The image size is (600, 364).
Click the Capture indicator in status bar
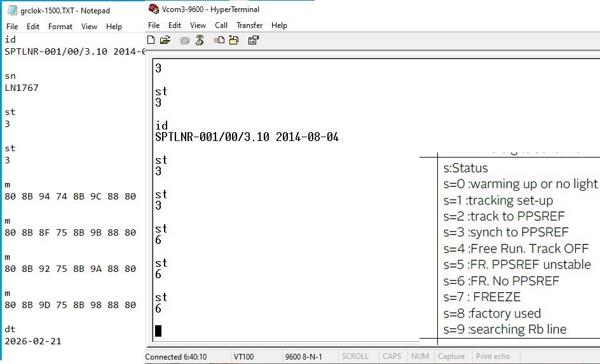tap(451, 356)
